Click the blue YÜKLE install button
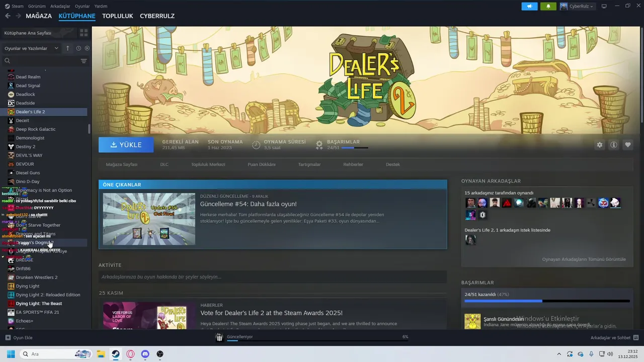 126,145
